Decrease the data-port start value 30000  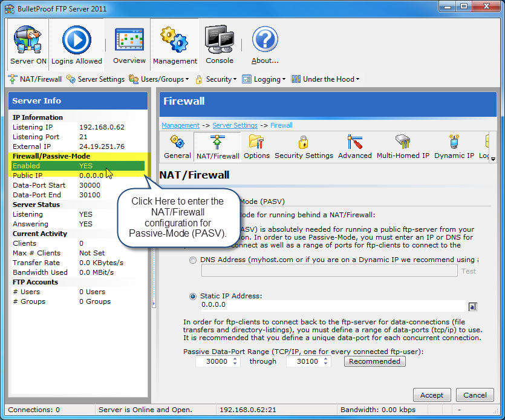coord(235,364)
